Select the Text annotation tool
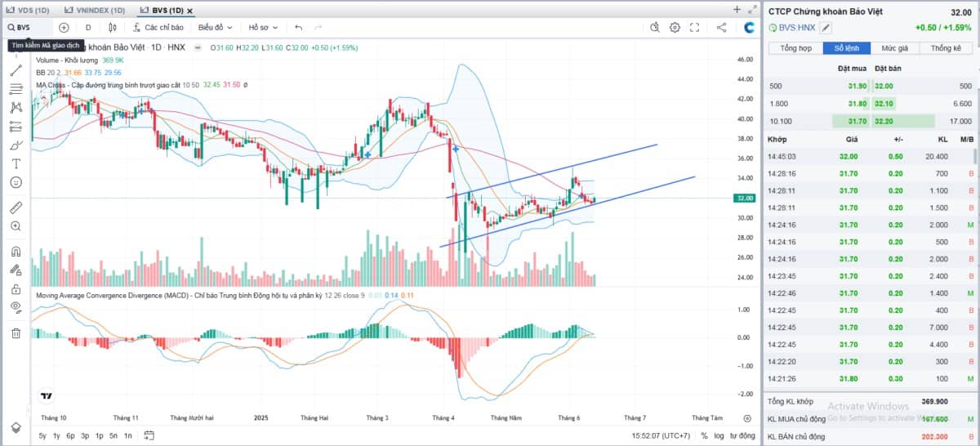The image size is (980, 446). [x=16, y=163]
